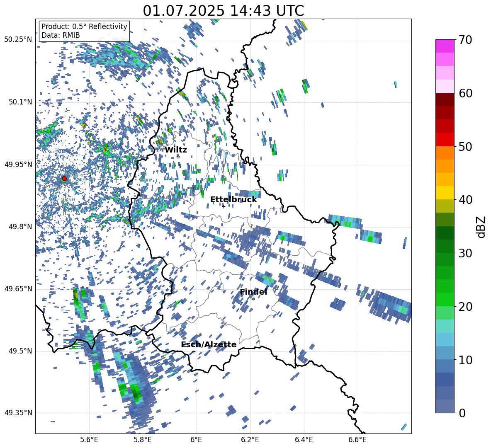
Task: Click the 50 tick on the colorbar
Action: (x=465, y=146)
